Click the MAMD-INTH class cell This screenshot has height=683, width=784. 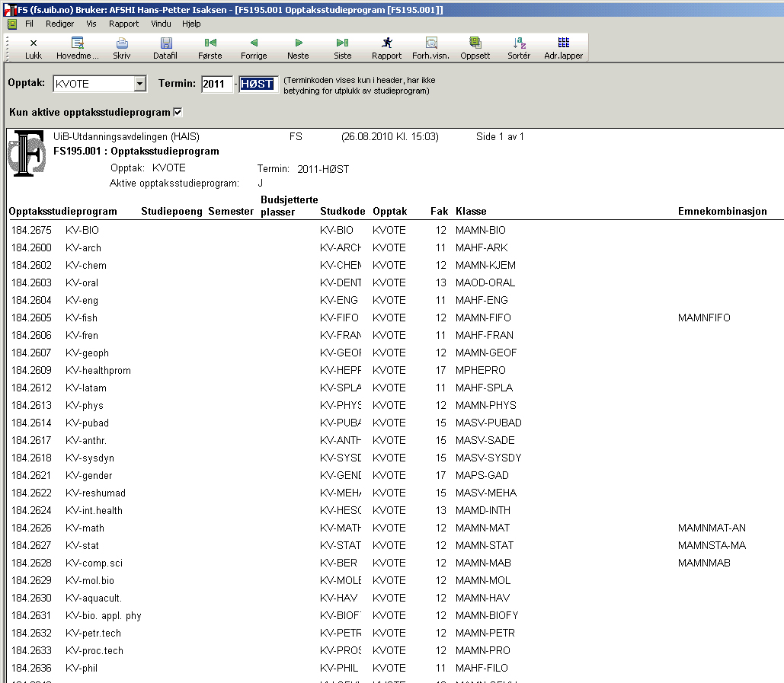click(x=483, y=511)
